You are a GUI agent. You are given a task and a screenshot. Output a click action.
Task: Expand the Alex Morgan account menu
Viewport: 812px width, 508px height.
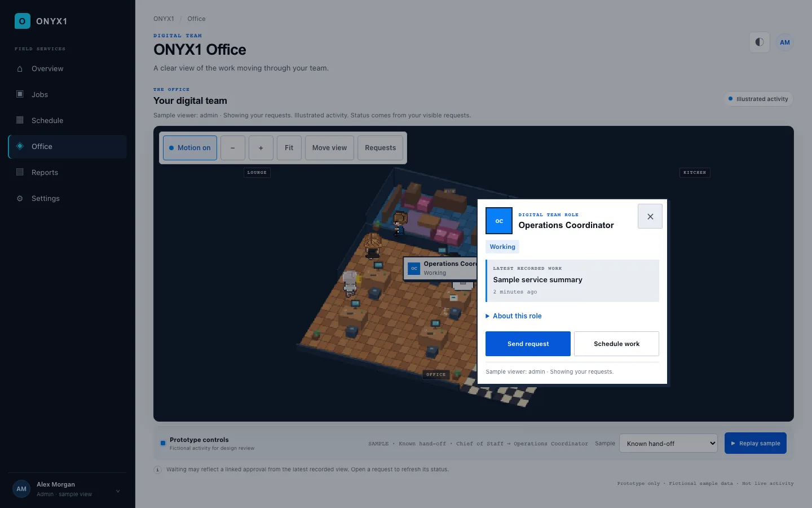(x=67, y=489)
